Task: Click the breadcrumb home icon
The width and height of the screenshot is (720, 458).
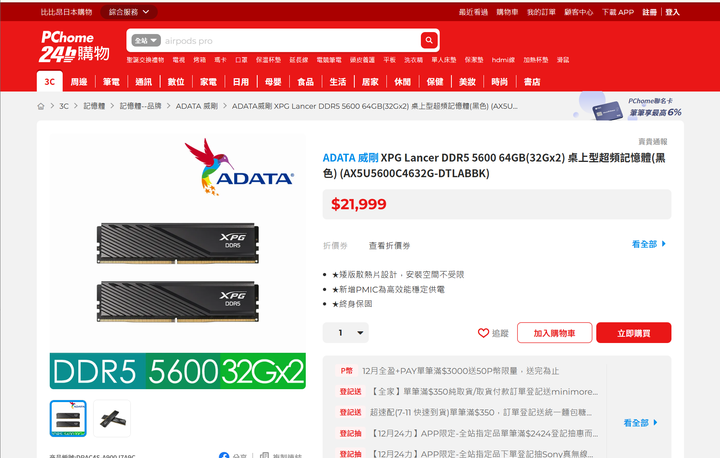Action: pyautogui.click(x=41, y=105)
